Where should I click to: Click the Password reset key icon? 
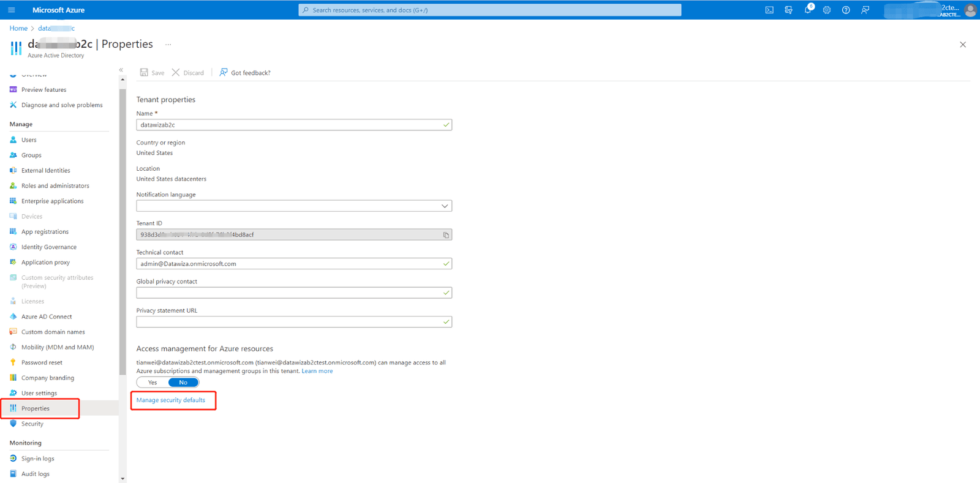(13, 362)
